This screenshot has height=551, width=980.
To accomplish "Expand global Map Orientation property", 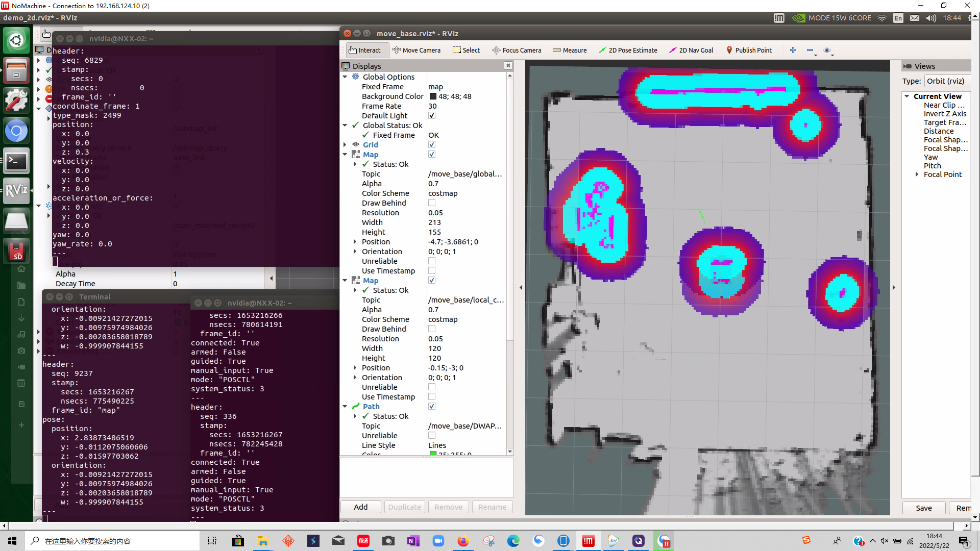I will click(x=355, y=252).
